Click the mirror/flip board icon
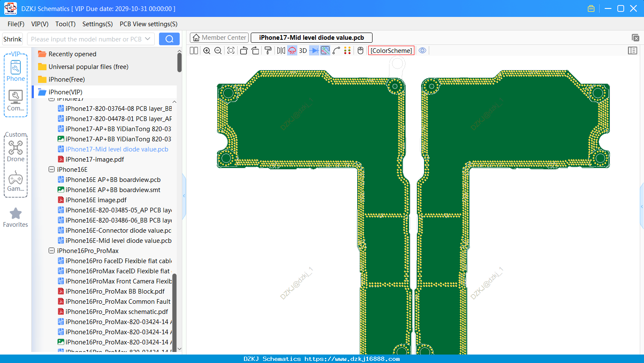644x363 pixels. pos(281,51)
